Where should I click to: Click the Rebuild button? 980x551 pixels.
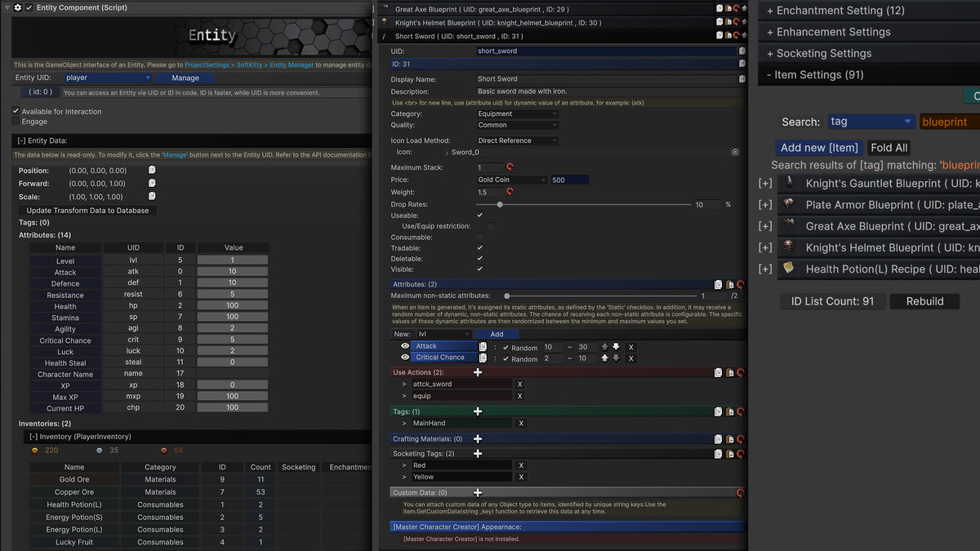[924, 300]
